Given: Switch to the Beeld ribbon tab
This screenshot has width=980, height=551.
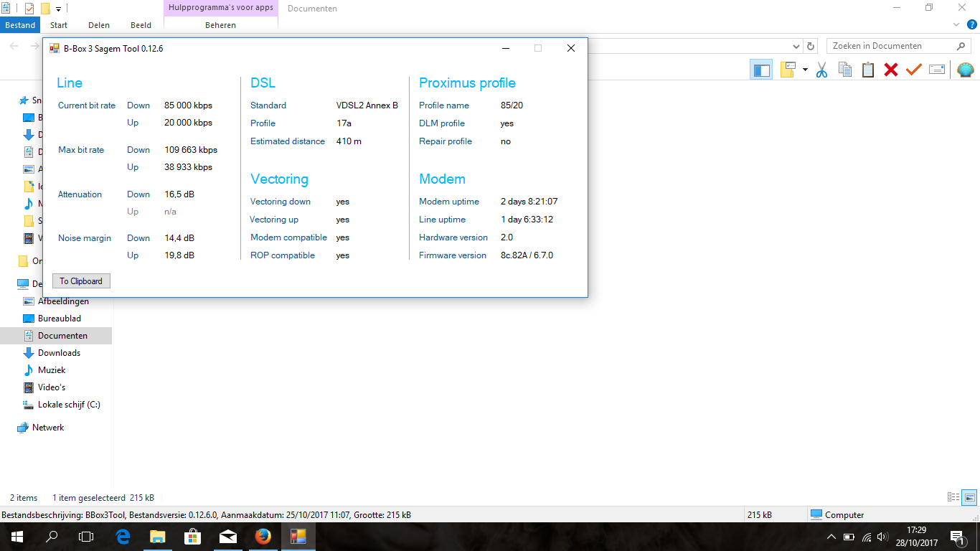Looking at the screenshot, I should coord(141,25).
